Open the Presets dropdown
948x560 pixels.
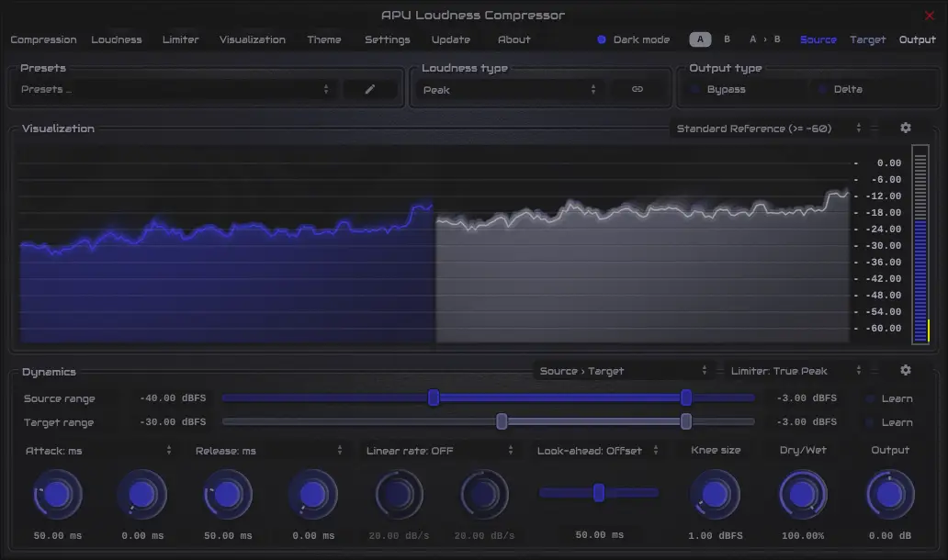pos(175,89)
